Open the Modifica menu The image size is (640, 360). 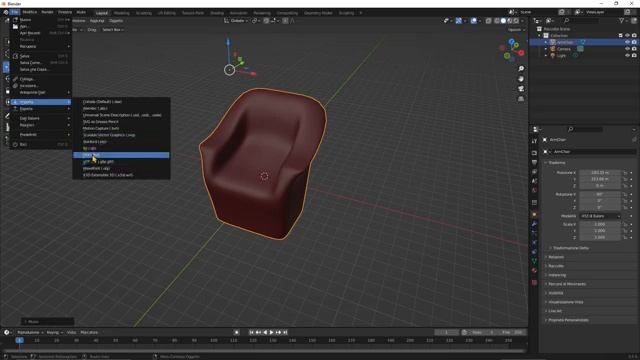(x=29, y=12)
